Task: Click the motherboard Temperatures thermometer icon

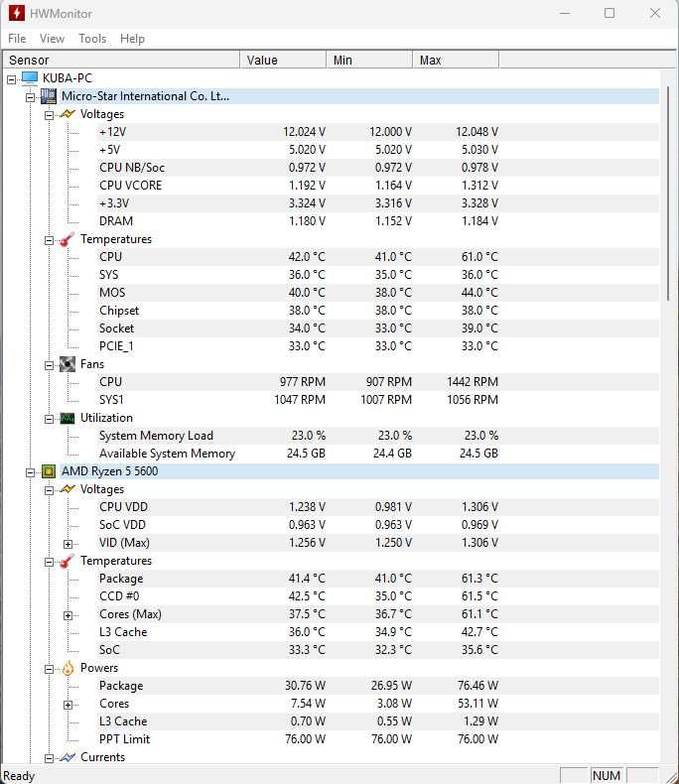Action: point(67,239)
